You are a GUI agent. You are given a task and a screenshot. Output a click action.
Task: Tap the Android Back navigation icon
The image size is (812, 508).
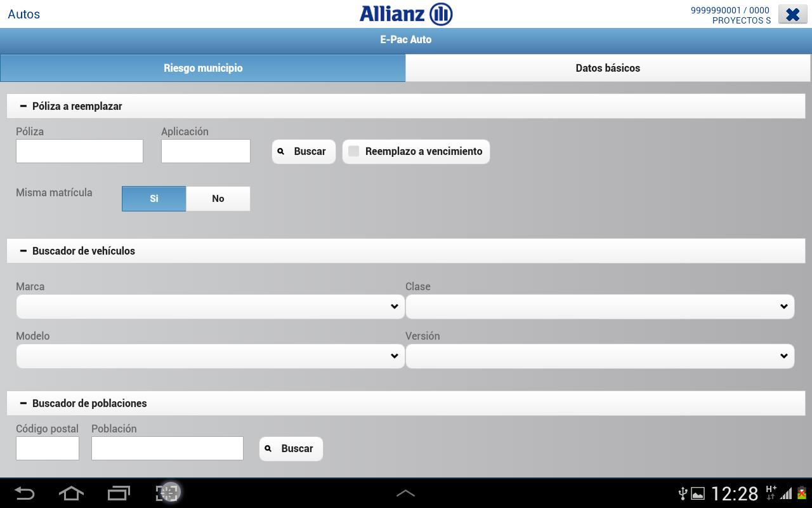25,493
